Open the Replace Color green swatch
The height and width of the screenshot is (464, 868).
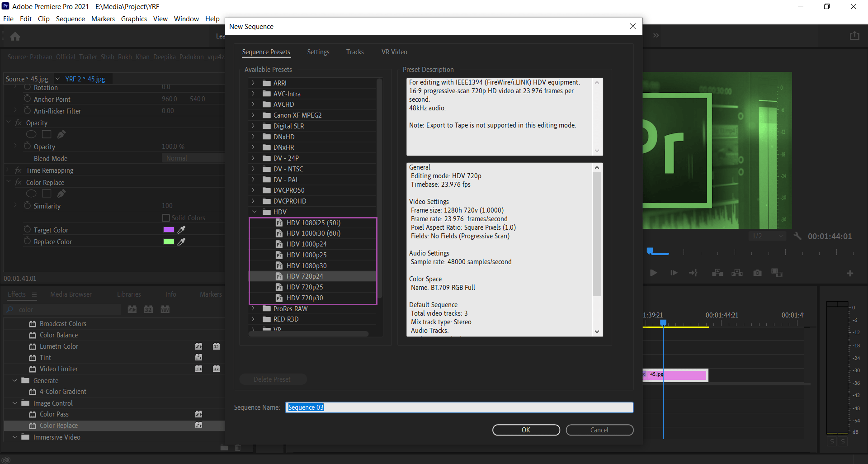169,241
